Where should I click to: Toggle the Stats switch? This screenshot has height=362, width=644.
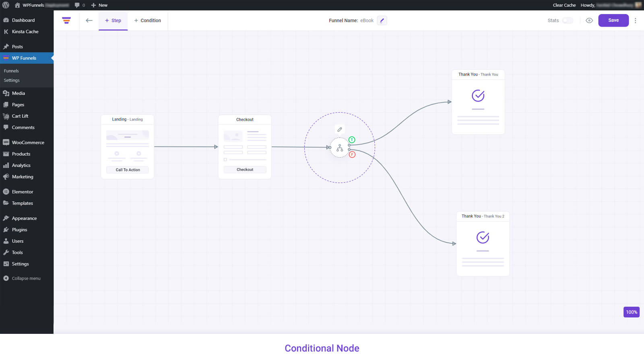coord(568,21)
